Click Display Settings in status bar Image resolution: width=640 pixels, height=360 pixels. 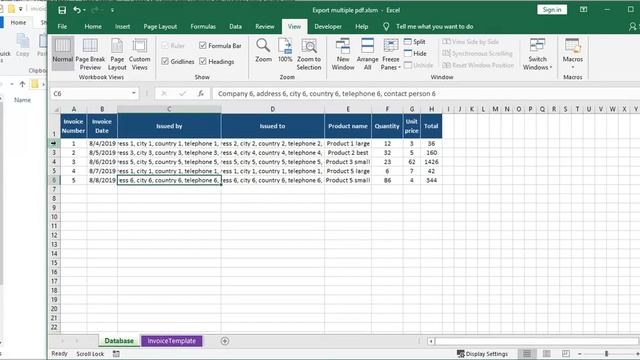click(483, 354)
